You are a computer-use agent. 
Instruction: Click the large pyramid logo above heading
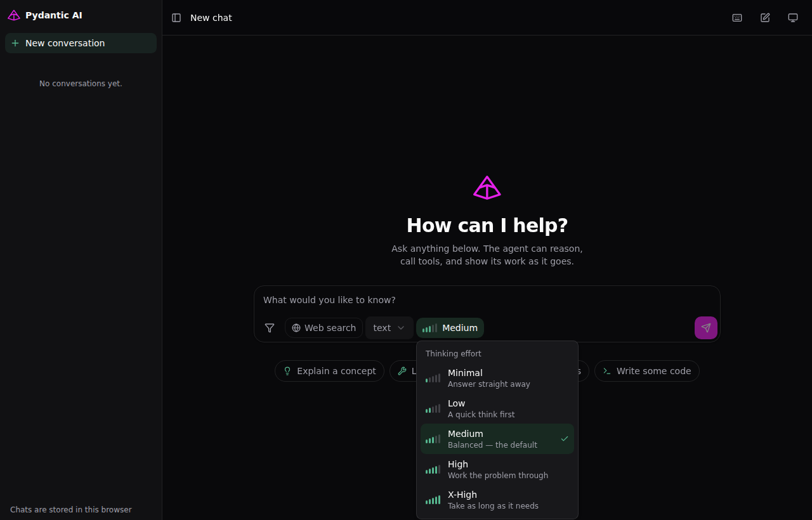[x=487, y=188]
